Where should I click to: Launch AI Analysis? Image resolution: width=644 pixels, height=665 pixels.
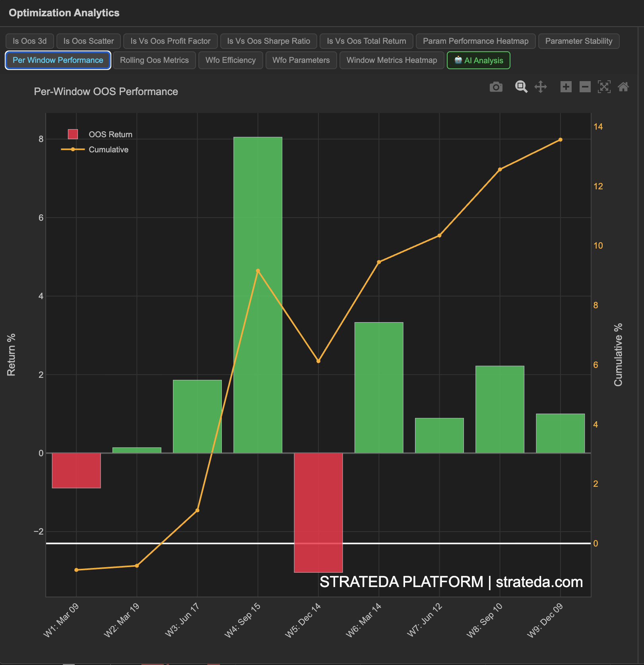pyautogui.click(x=478, y=60)
